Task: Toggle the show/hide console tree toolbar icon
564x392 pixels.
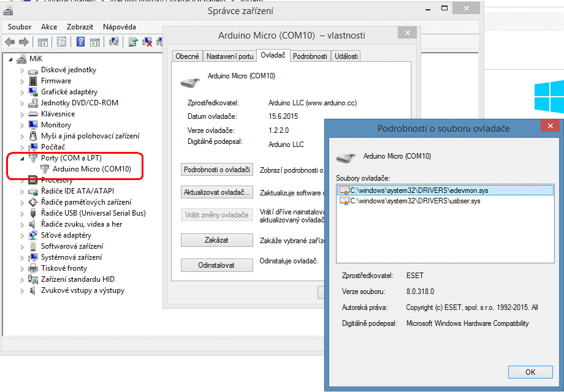Action: coord(43,42)
